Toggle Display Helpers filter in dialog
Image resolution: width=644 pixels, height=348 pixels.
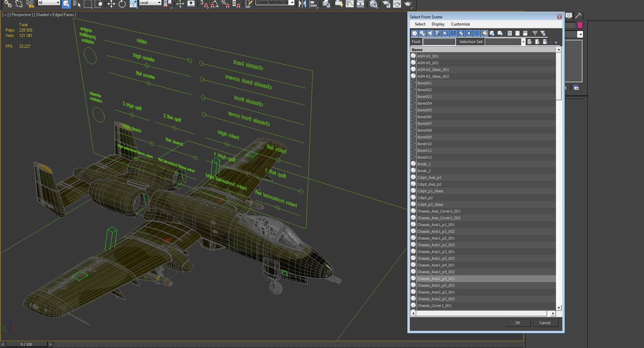(445, 33)
